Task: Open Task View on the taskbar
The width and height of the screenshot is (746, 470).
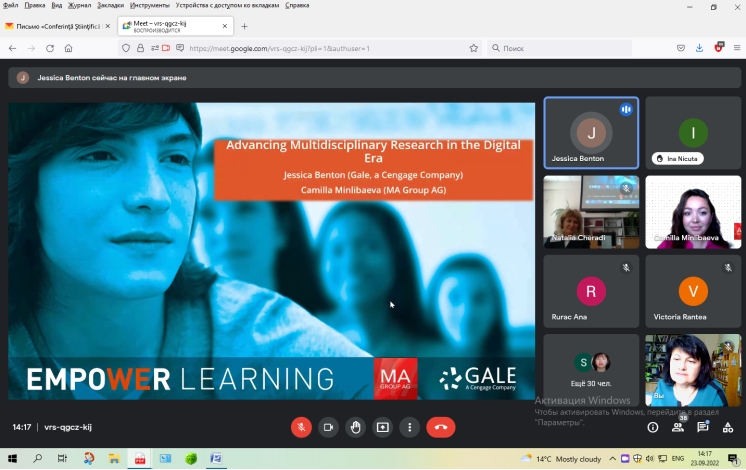Action: point(62,459)
